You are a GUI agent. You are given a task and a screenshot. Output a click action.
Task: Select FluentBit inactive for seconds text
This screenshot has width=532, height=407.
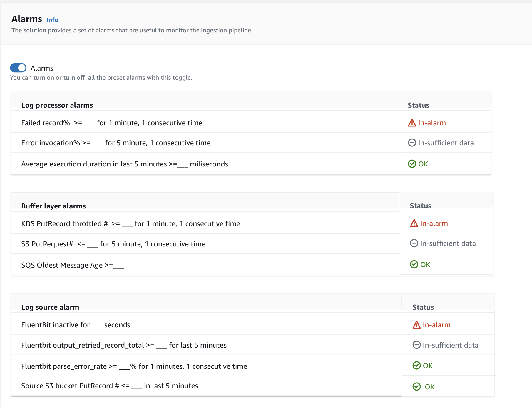[76, 325]
